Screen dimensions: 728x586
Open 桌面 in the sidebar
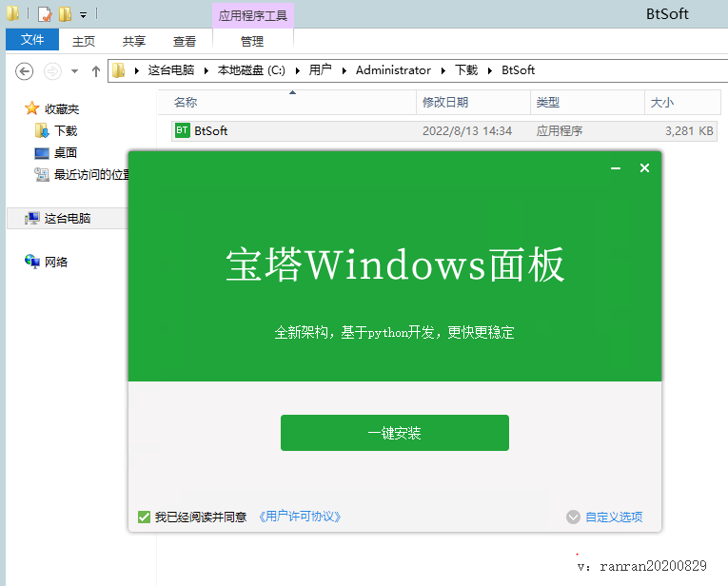66,152
